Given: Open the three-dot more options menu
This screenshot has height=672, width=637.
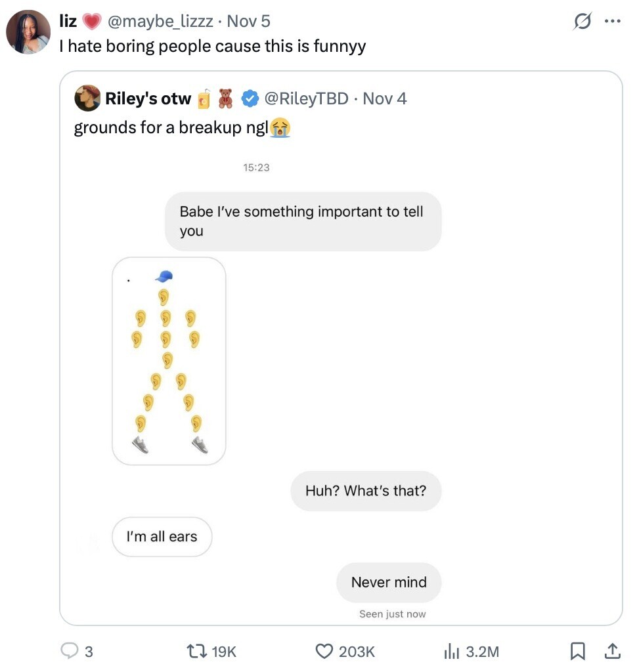Looking at the screenshot, I should pos(612,22).
